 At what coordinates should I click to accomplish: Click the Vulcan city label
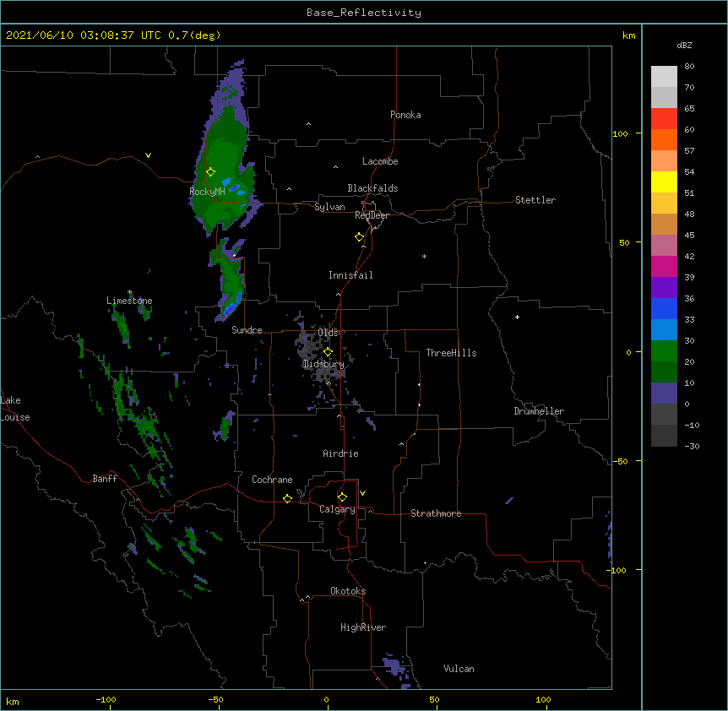click(459, 669)
